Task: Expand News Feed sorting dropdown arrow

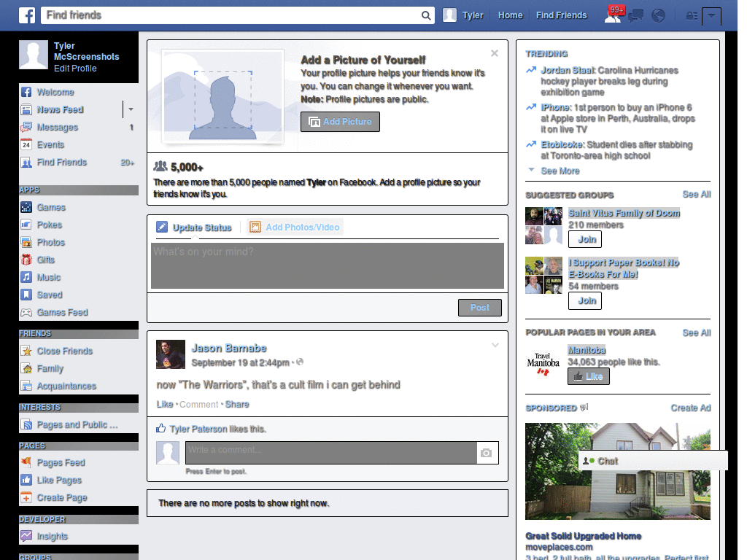Action: click(131, 109)
